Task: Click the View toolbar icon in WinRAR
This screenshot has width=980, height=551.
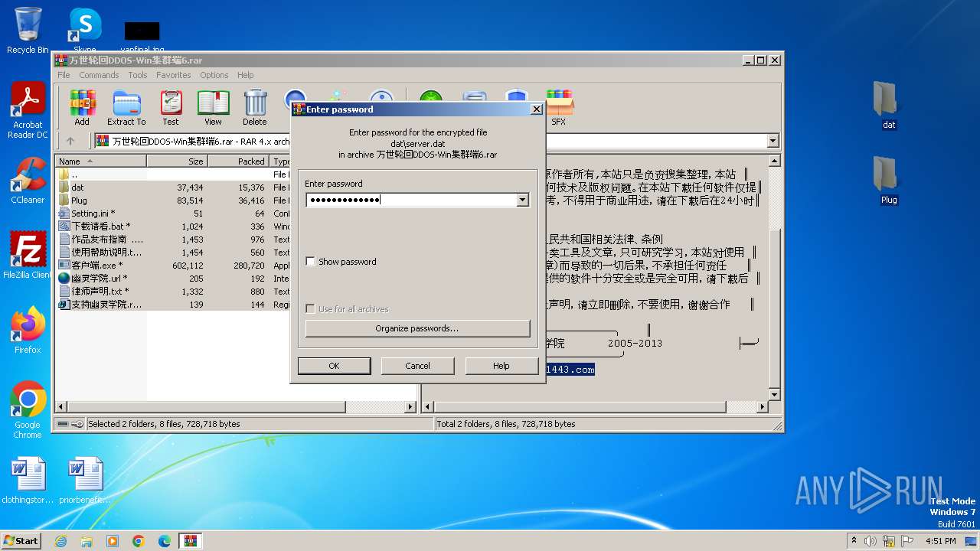Action: point(213,108)
